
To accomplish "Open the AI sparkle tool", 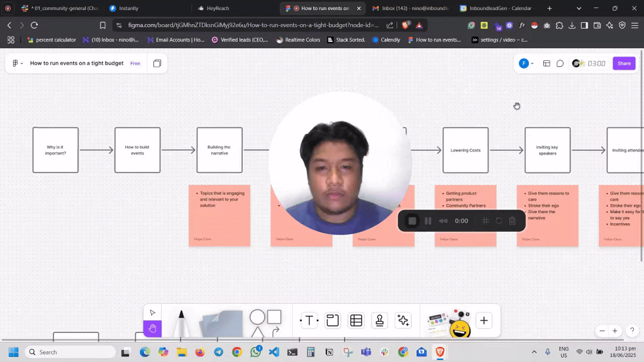I will [x=403, y=321].
